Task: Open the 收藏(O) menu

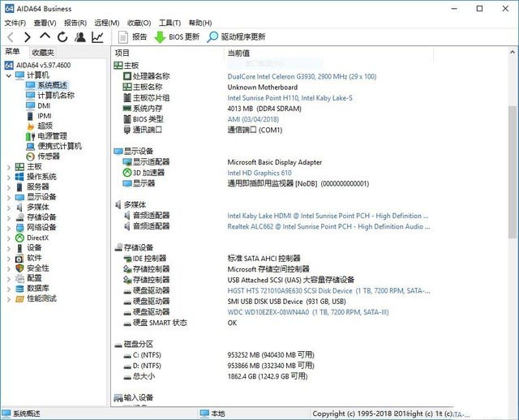Action: [x=139, y=23]
